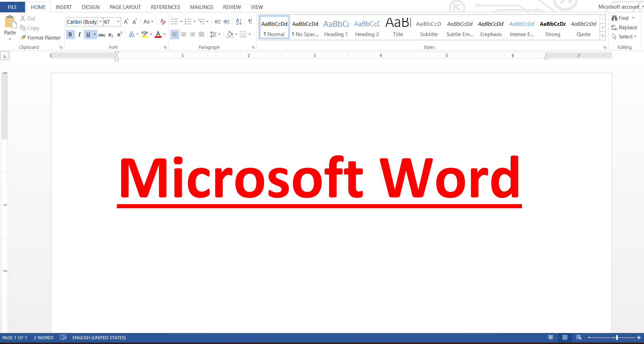This screenshot has width=644, height=344.
Task: Apply bullet list formatting
Action: [175, 22]
